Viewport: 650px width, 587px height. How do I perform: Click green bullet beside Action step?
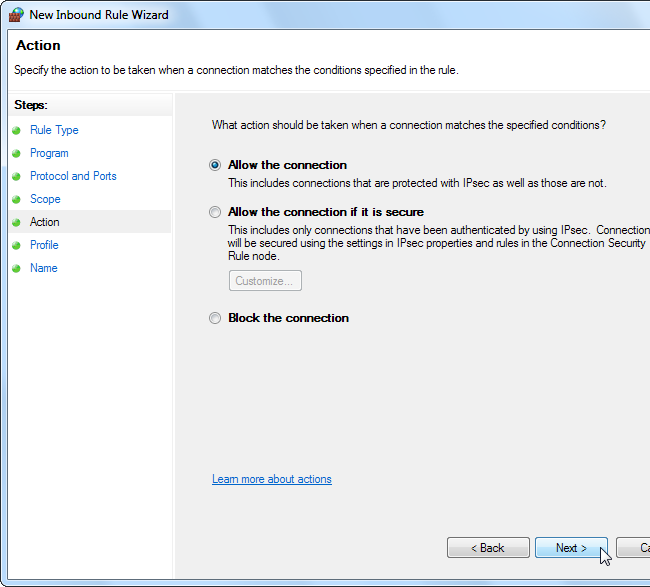(17, 222)
